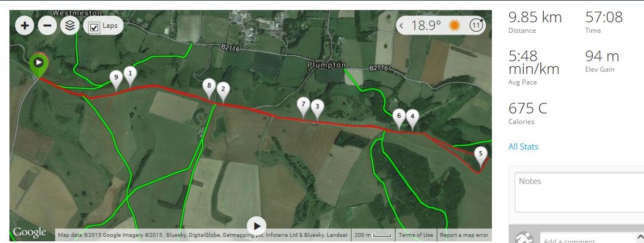Viewport: 644px width, 243px height.
Task: Click the green start marker pin
Action: click(38, 65)
